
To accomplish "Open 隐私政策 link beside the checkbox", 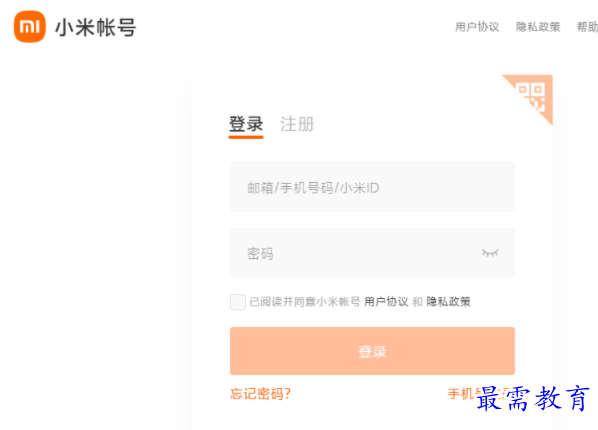I will coord(448,302).
